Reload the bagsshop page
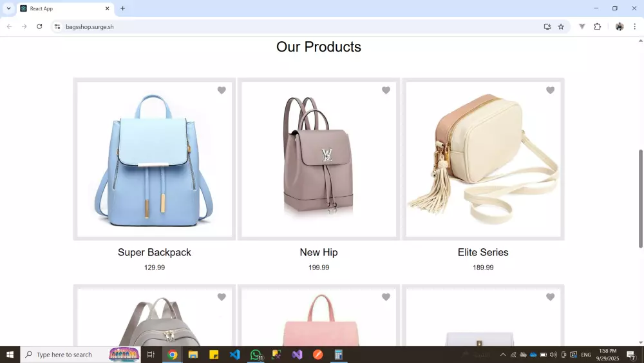 39,26
